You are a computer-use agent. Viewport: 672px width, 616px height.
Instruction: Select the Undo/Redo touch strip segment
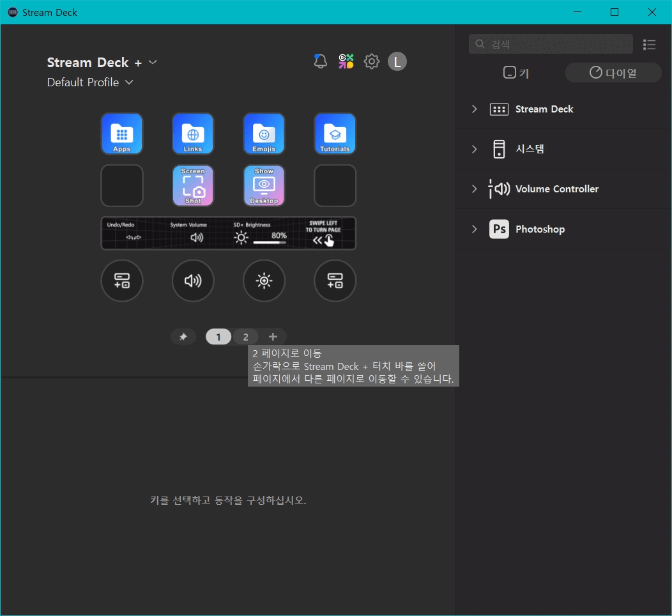coord(133,233)
